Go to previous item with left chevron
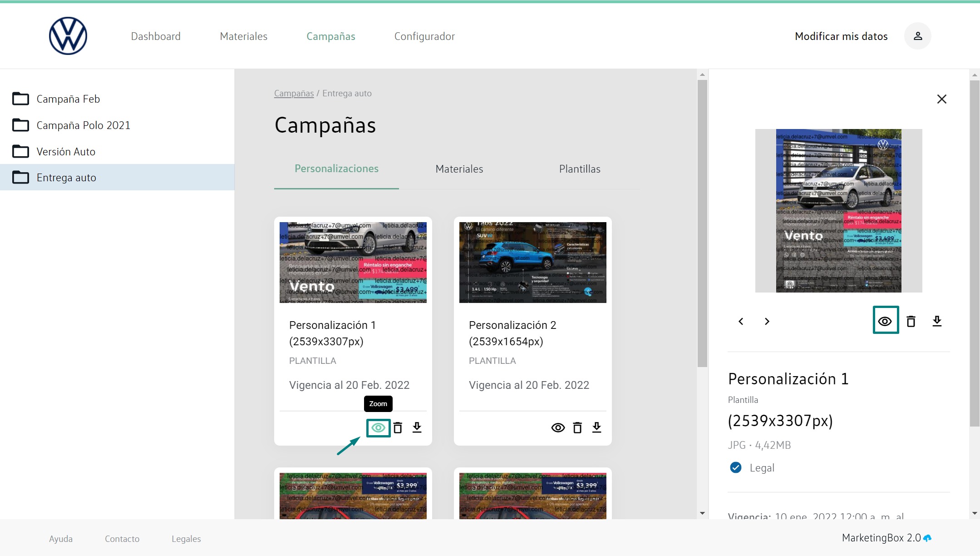Screen dimensions: 980x556 [741, 321]
